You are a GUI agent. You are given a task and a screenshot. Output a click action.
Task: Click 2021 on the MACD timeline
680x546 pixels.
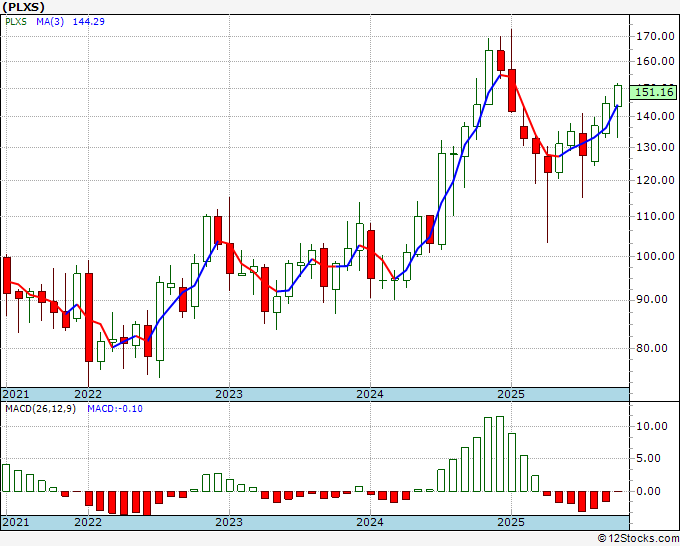[16, 522]
